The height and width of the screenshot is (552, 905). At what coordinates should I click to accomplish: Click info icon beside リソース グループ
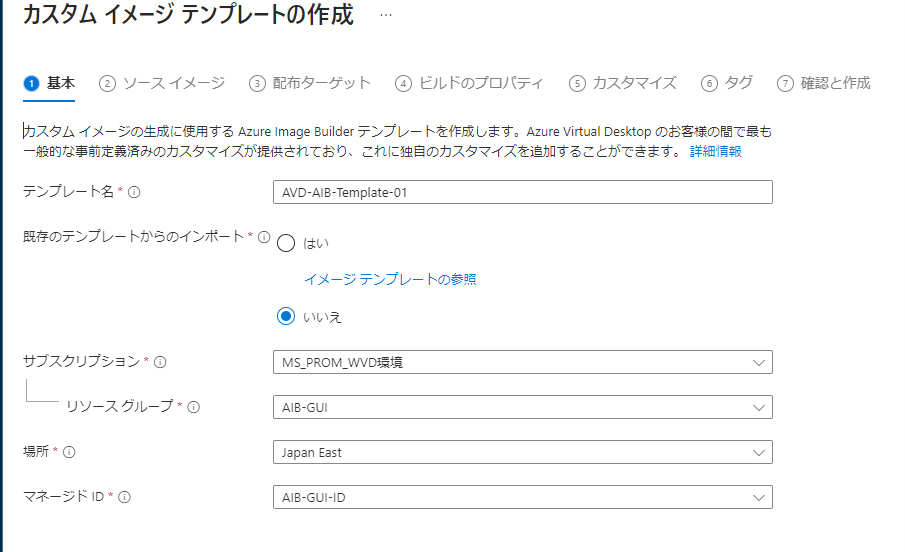(194, 407)
